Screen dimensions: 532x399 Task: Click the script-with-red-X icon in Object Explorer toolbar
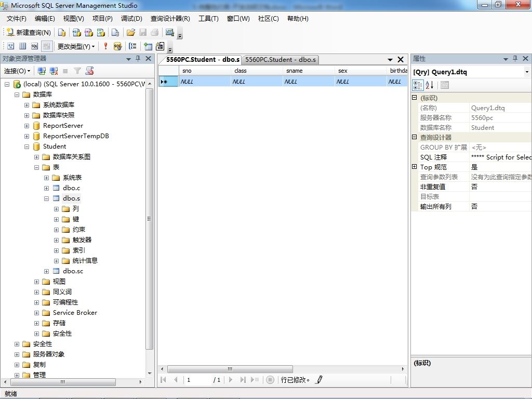[x=89, y=71]
